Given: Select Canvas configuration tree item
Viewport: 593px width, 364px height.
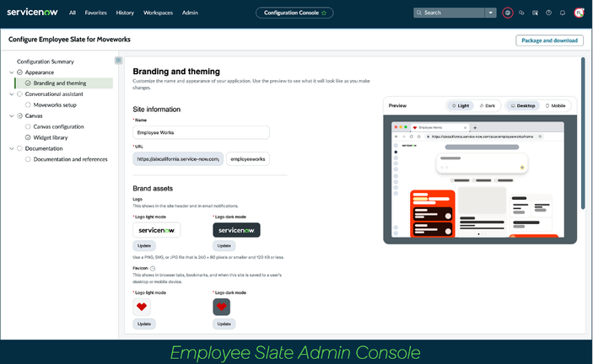Looking at the screenshot, I should [x=58, y=126].
